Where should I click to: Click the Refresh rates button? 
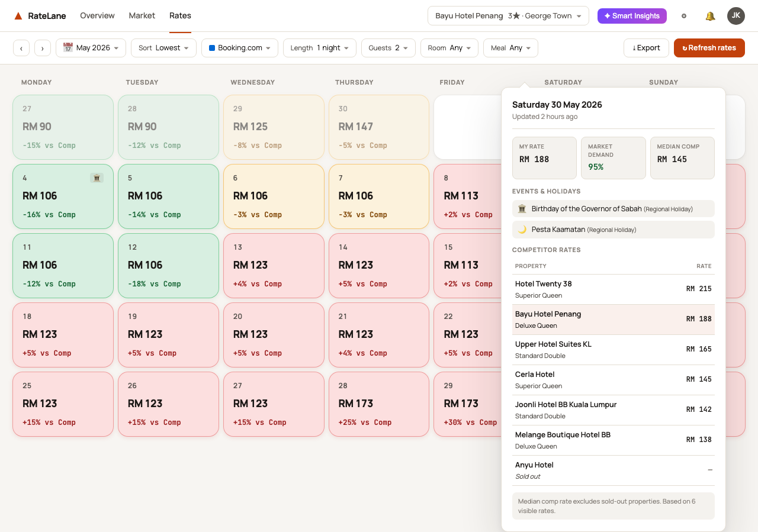[709, 48]
